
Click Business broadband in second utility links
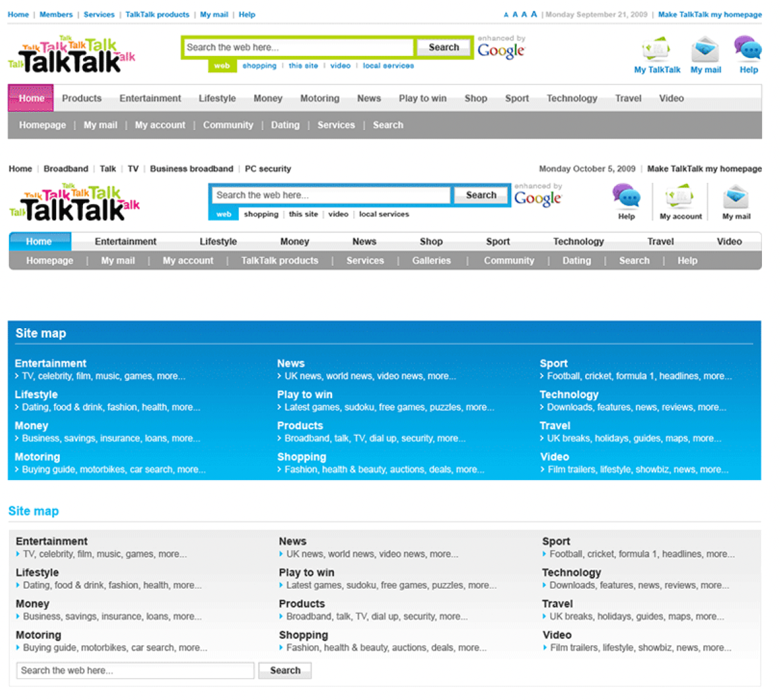pos(192,169)
